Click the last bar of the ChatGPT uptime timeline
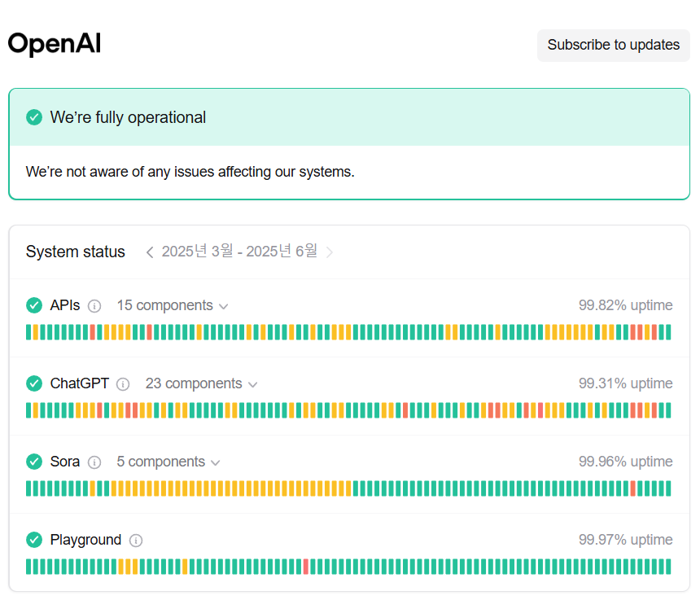The width and height of the screenshot is (700, 600). click(668, 410)
